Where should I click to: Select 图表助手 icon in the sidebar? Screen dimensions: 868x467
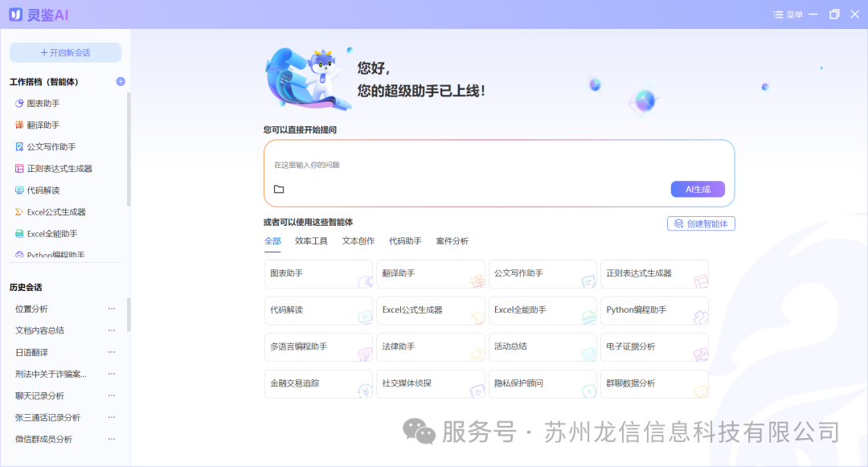click(x=20, y=104)
